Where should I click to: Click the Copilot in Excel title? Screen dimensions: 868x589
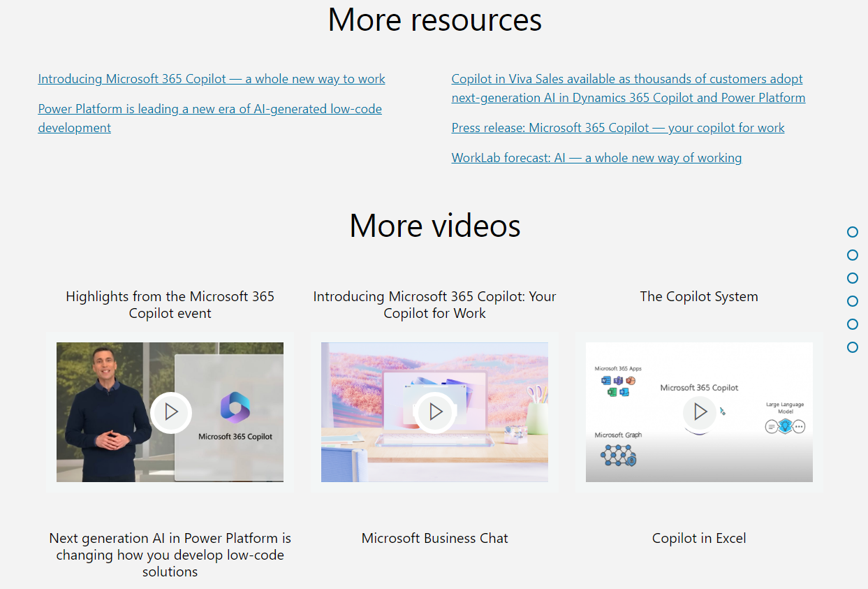pos(699,538)
